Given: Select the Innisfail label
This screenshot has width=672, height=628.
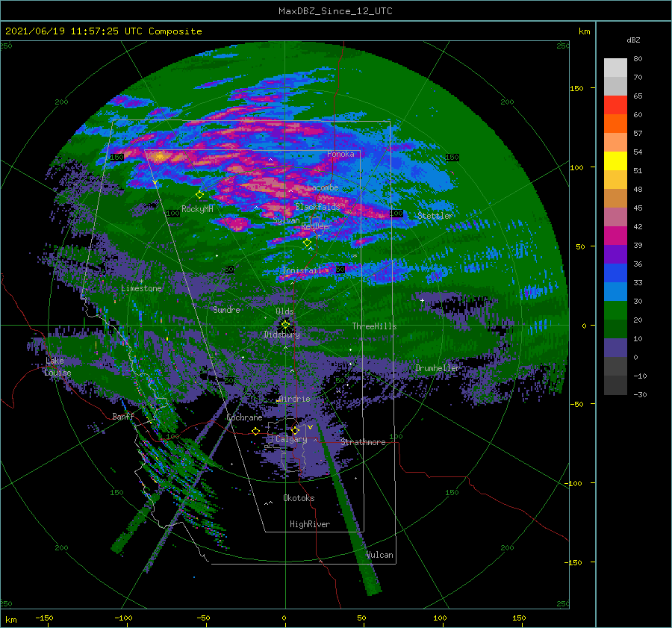Looking at the screenshot, I should 302,270.
